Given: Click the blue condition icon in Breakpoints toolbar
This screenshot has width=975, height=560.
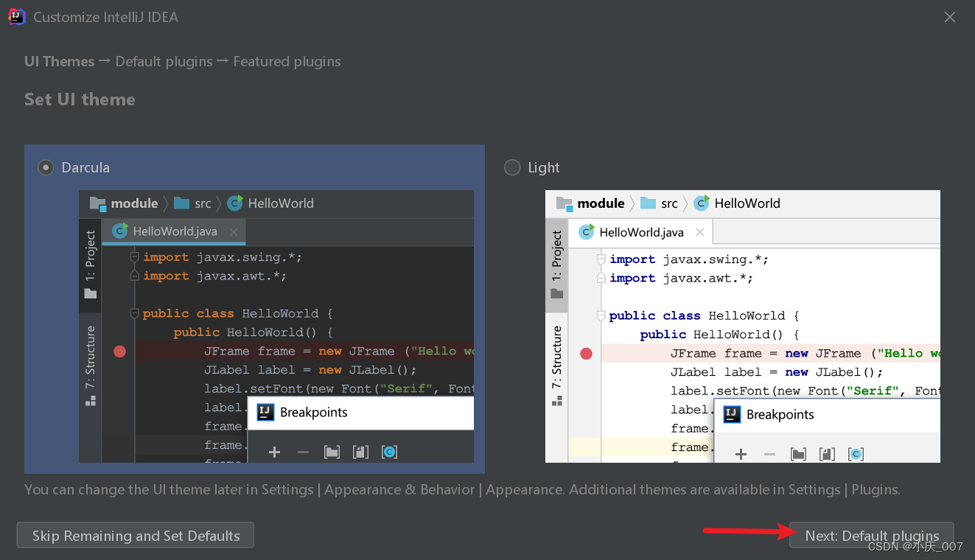Looking at the screenshot, I should tap(389, 452).
